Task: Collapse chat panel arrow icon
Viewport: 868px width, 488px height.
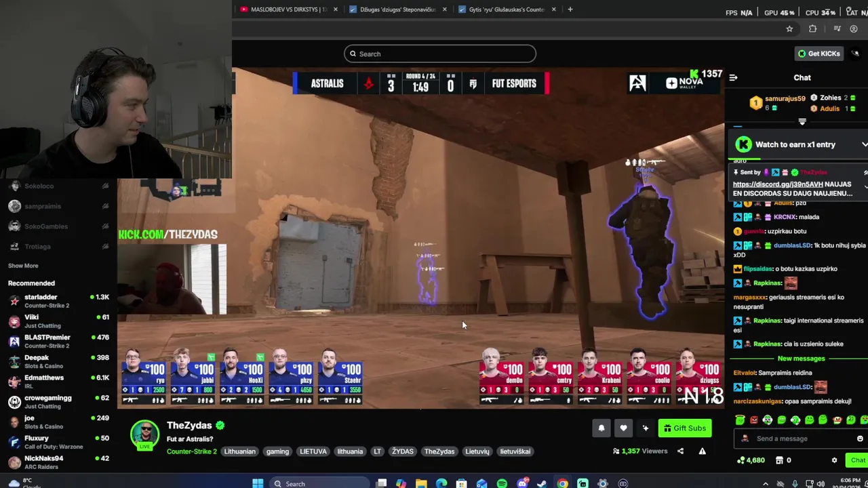Action: tap(733, 78)
